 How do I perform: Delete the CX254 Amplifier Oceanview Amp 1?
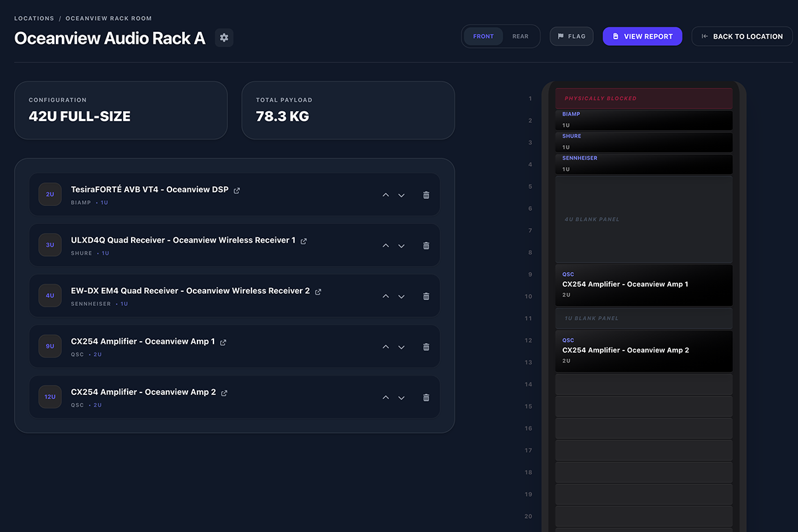click(426, 346)
